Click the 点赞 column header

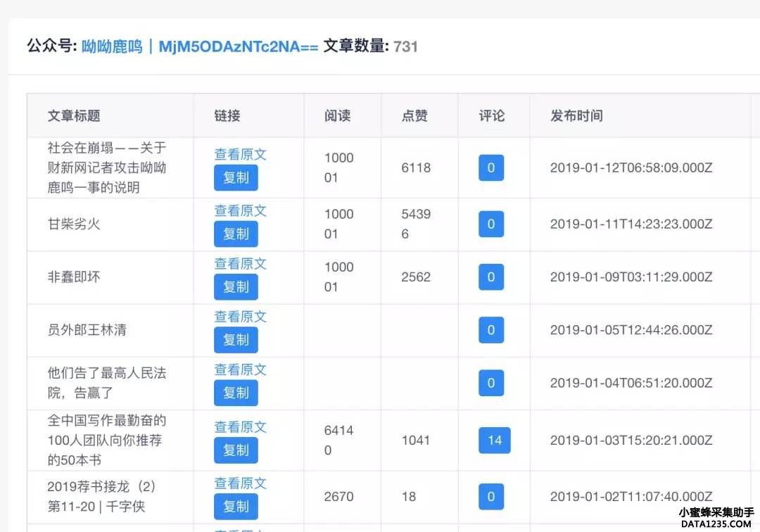pos(414,116)
